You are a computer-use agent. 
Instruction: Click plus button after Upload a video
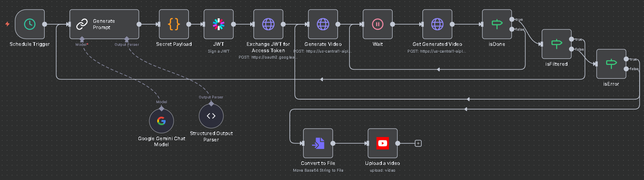[x=418, y=143]
